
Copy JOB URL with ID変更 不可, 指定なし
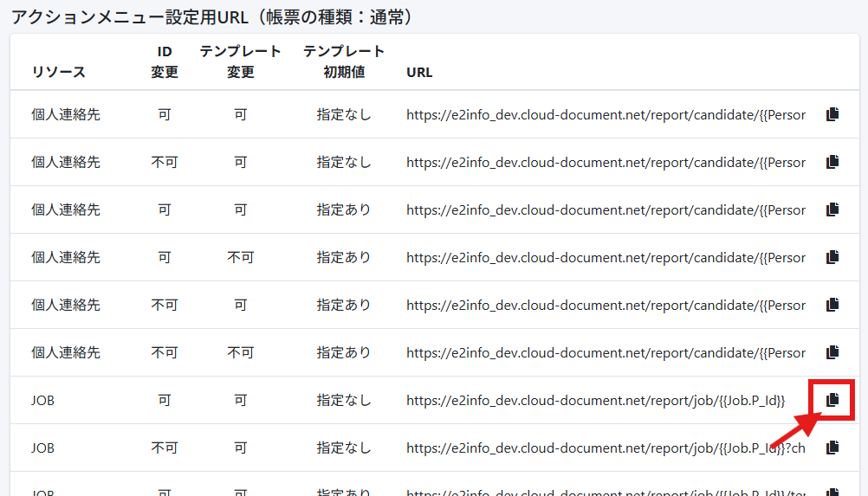(832, 448)
